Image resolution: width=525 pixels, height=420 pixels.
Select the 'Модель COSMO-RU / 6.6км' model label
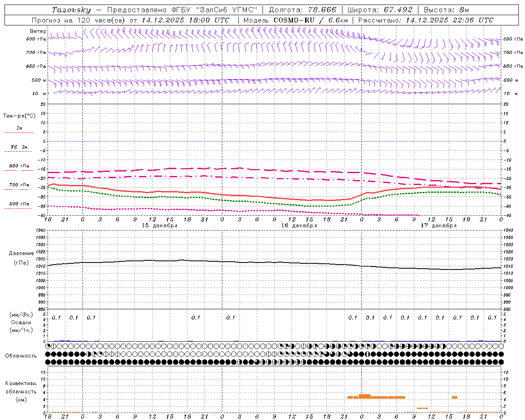296,20
